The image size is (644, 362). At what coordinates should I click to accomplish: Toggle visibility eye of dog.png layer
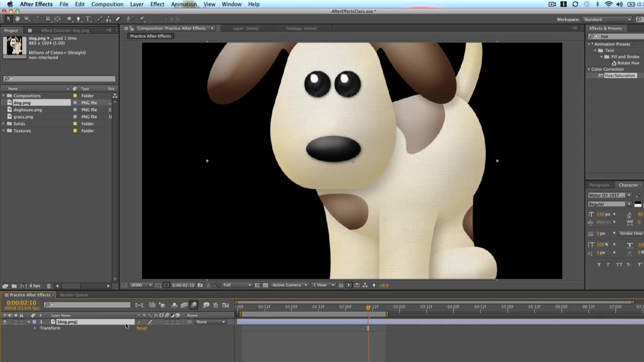5,322
